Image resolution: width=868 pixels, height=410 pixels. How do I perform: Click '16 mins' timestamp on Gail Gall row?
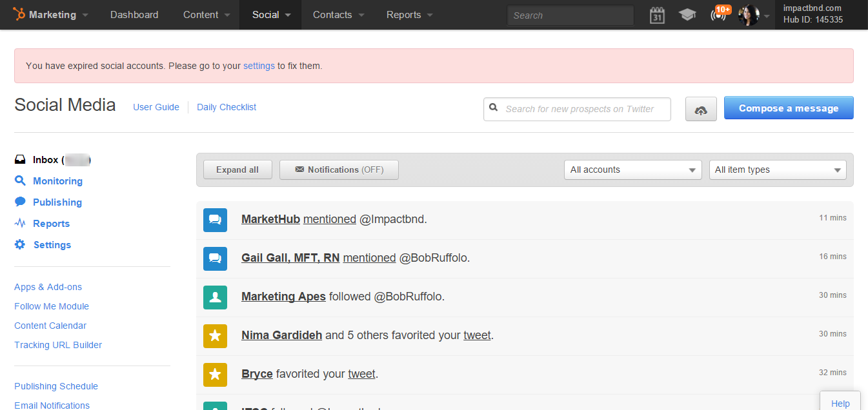pos(833,257)
